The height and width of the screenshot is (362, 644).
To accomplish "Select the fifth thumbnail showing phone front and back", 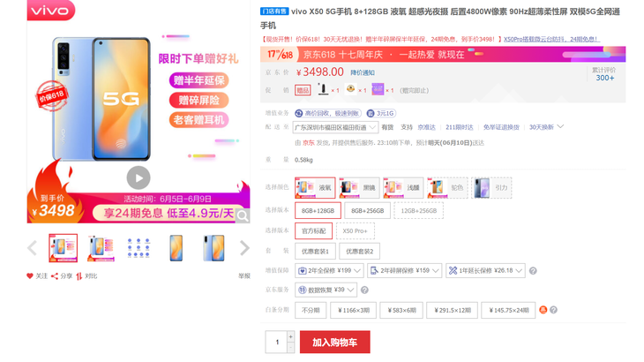I will point(214,248).
